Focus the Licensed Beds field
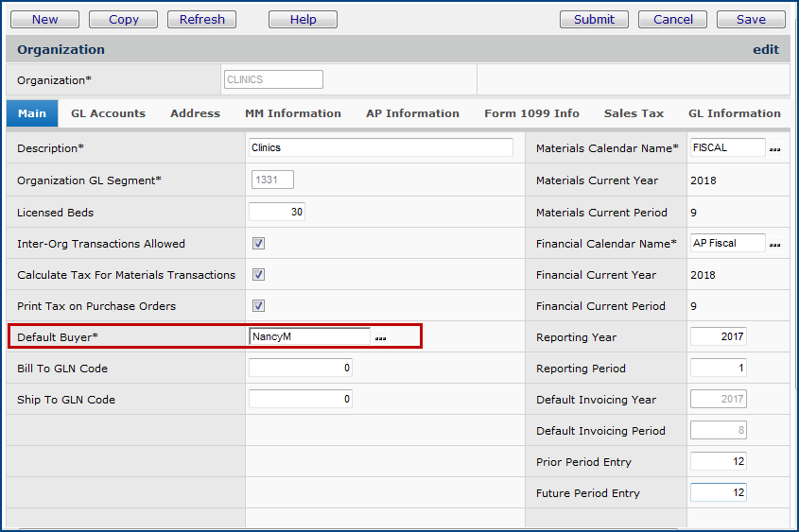799x532 pixels. click(276, 213)
